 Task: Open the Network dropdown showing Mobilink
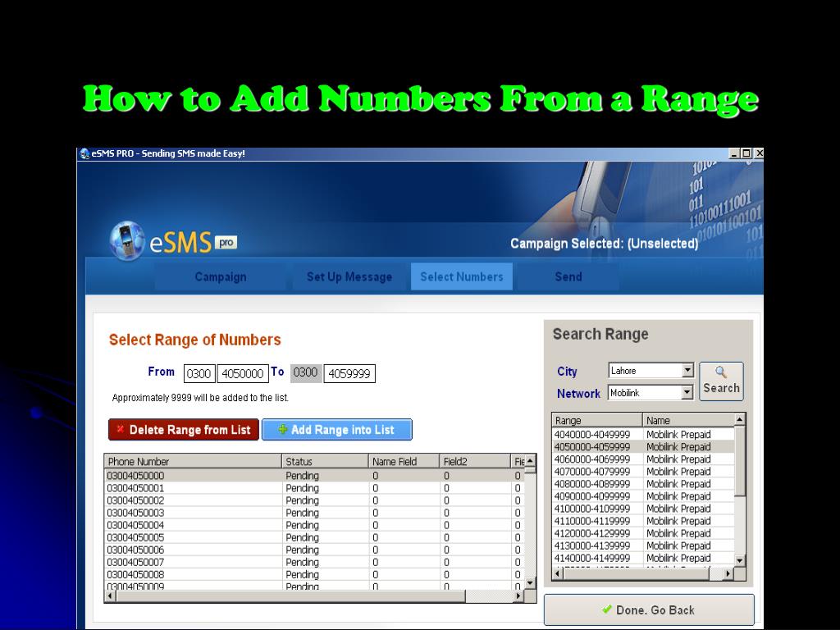point(651,393)
